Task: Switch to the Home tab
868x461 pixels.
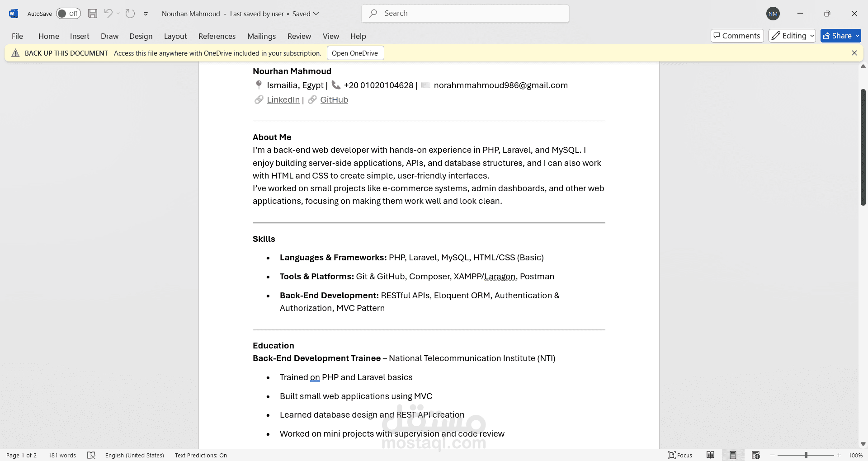Action: pyautogui.click(x=49, y=36)
